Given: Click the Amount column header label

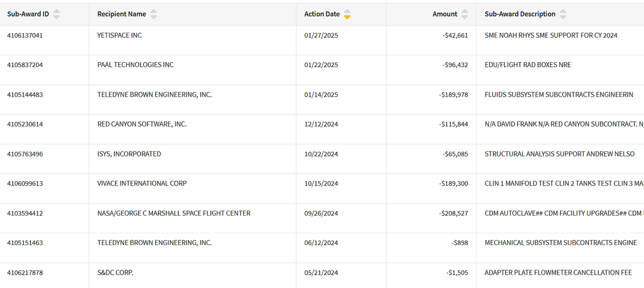Looking at the screenshot, I should [445, 14].
